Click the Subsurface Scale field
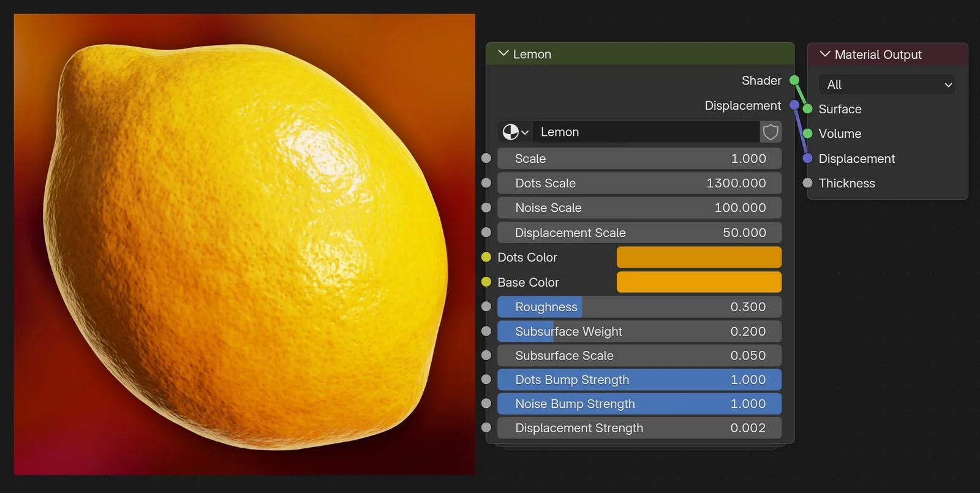The image size is (980, 493). (639, 355)
